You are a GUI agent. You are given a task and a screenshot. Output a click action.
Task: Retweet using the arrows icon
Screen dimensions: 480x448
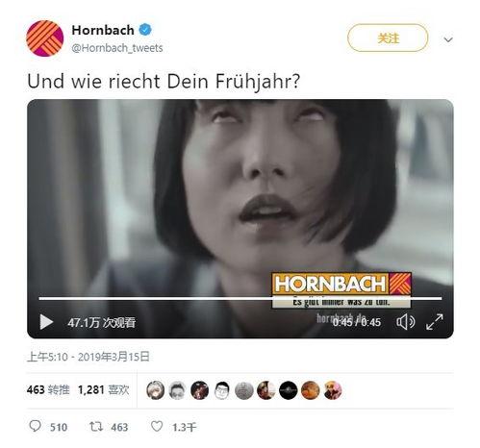96,426
